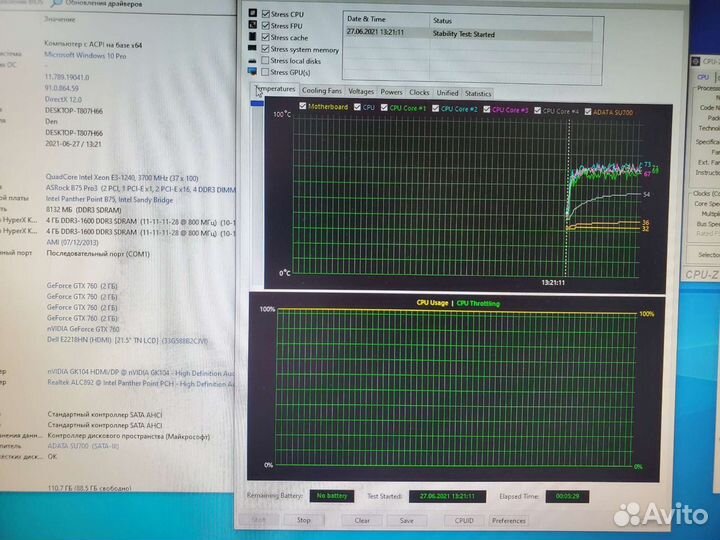Screen dimensions: 720x540
Task: Click the No battery status field
Action: tap(332, 496)
